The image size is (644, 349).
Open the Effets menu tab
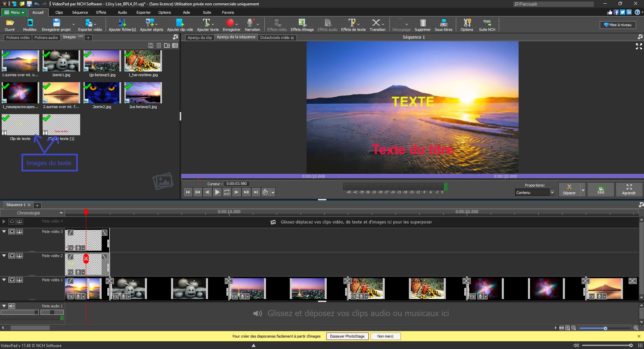tap(101, 12)
